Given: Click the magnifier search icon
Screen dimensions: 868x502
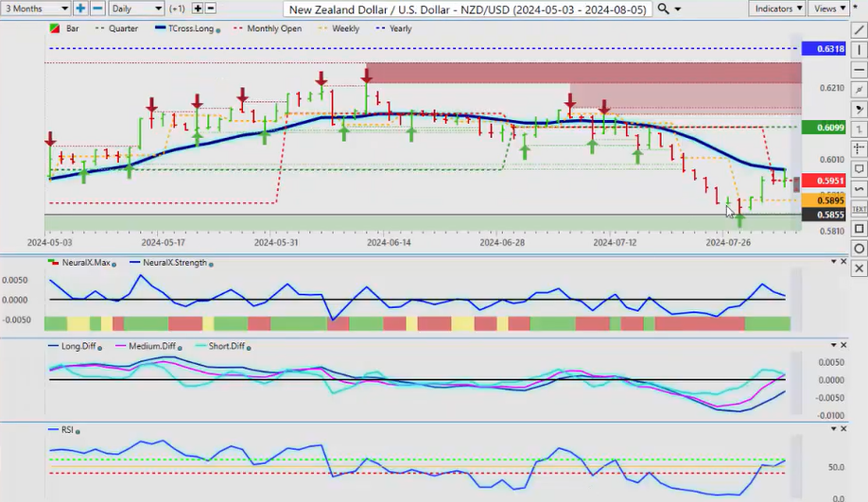Looking at the screenshot, I should coord(664,9).
